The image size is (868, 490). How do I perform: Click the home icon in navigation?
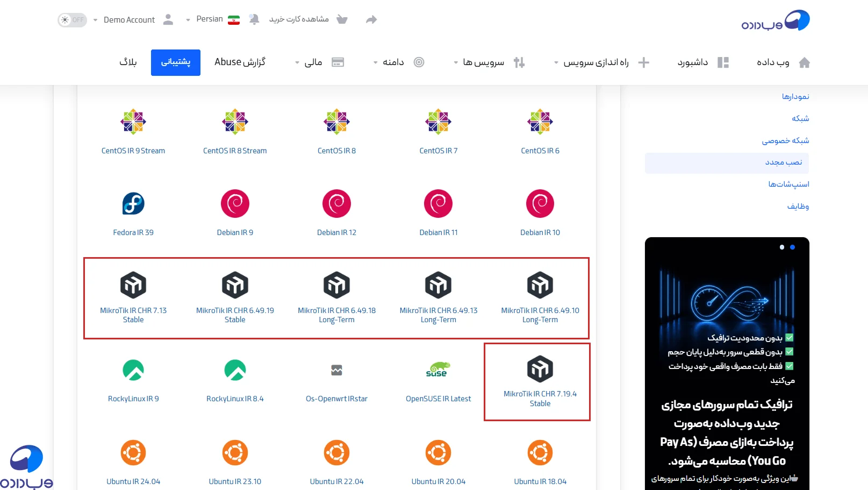[804, 62]
